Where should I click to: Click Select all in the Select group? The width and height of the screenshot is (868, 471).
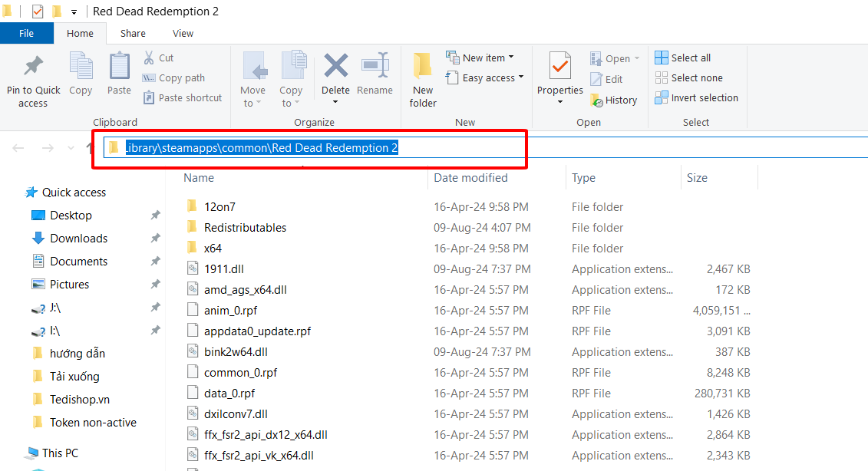pyautogui.click(x=682, y=58)
